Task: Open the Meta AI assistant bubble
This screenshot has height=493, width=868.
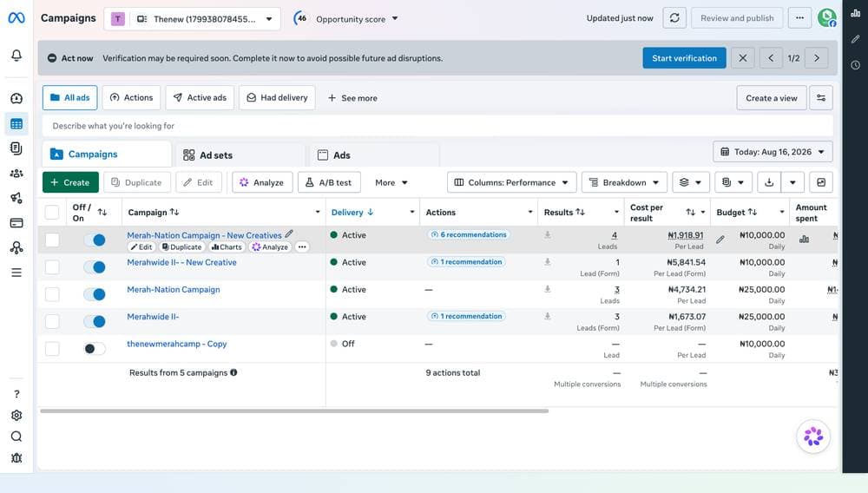Action: tap(813, 437)
